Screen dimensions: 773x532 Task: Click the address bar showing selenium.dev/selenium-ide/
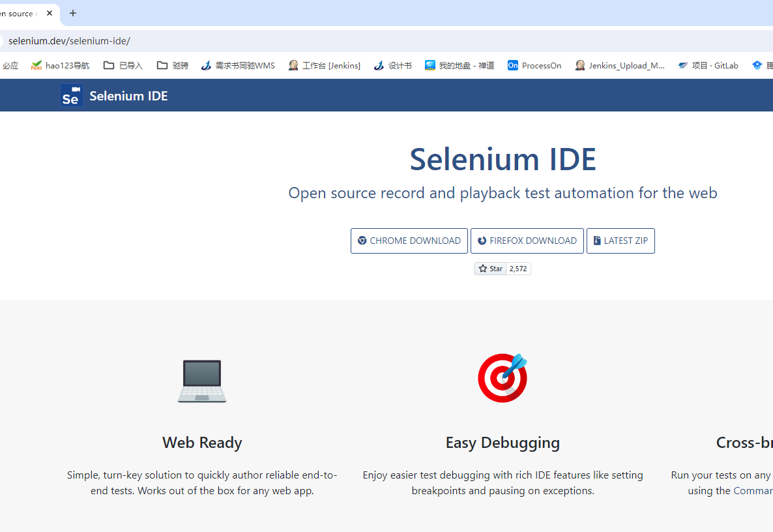(386, 41)
